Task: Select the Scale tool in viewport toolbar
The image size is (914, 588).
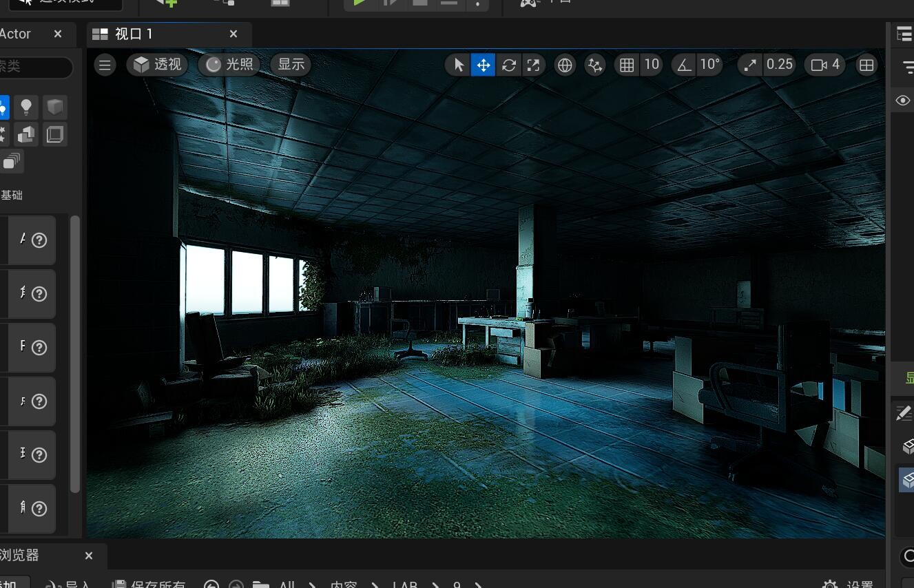Action: coord(533,65)
